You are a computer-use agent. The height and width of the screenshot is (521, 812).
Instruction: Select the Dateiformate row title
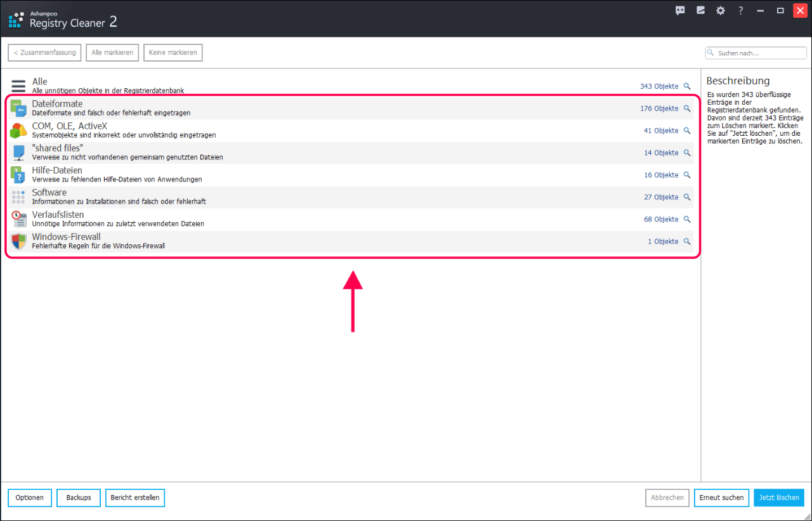[x=57, y=104]
